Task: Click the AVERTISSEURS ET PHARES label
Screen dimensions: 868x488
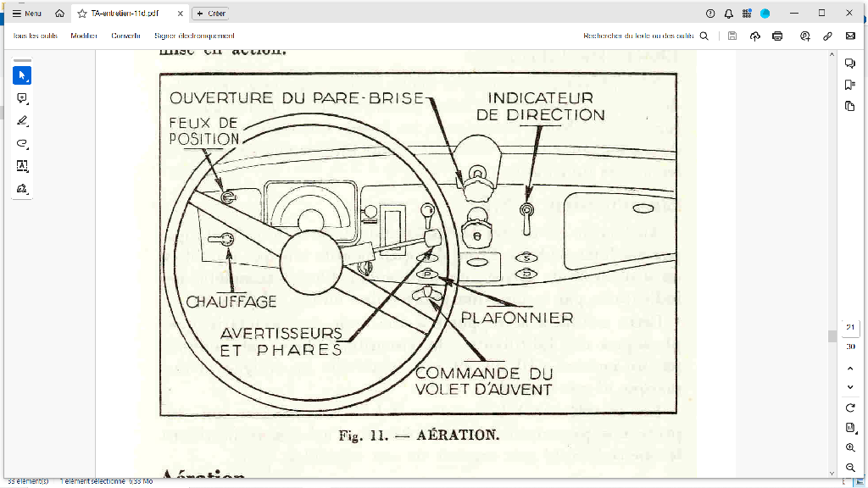Action: (281, 341)
